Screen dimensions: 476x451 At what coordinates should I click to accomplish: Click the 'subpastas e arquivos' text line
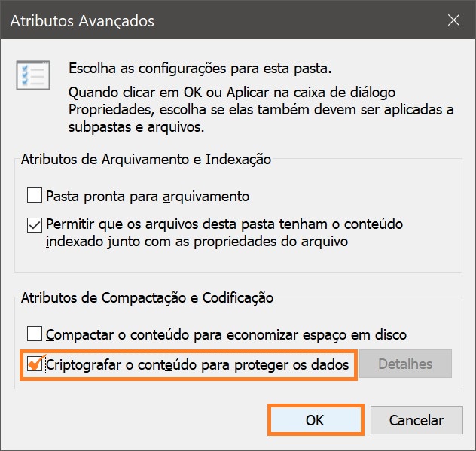click(136, 126)
